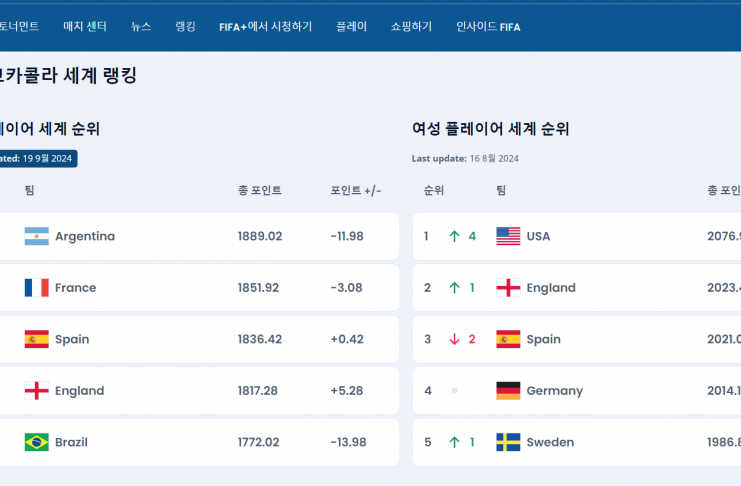Viewport: 741px width, 486px height.
Task: Click the 총 포인트 column header in men's table
Action: pyautogui.click(x=260, y=190)
